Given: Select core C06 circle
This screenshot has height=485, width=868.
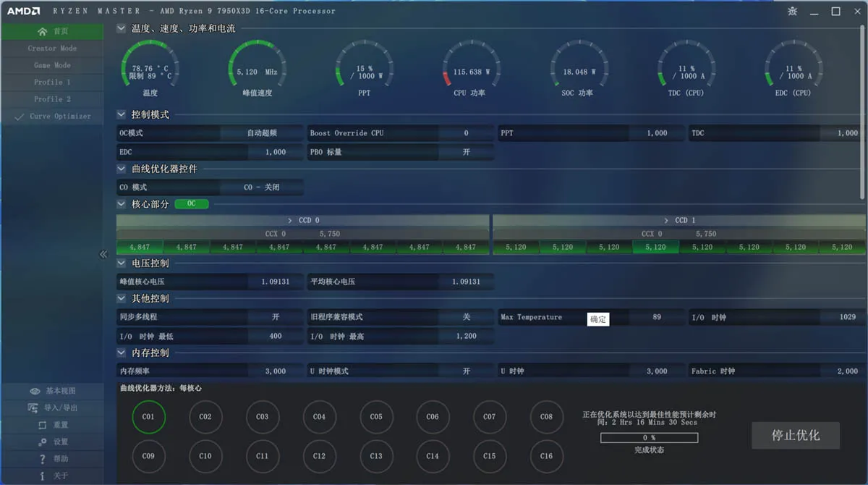Looking at the screenshot, I should tap(433, 417).
